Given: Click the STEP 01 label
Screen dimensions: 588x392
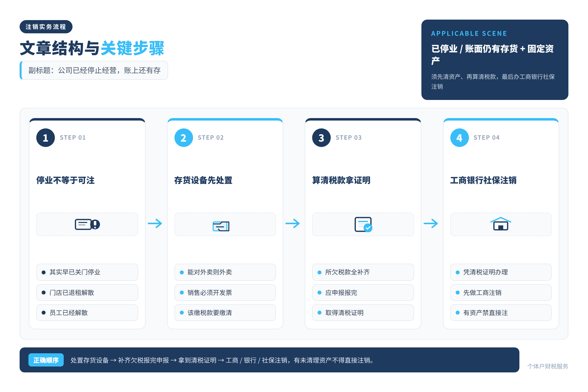Looking at the screenshot, I should click(73, 137).
